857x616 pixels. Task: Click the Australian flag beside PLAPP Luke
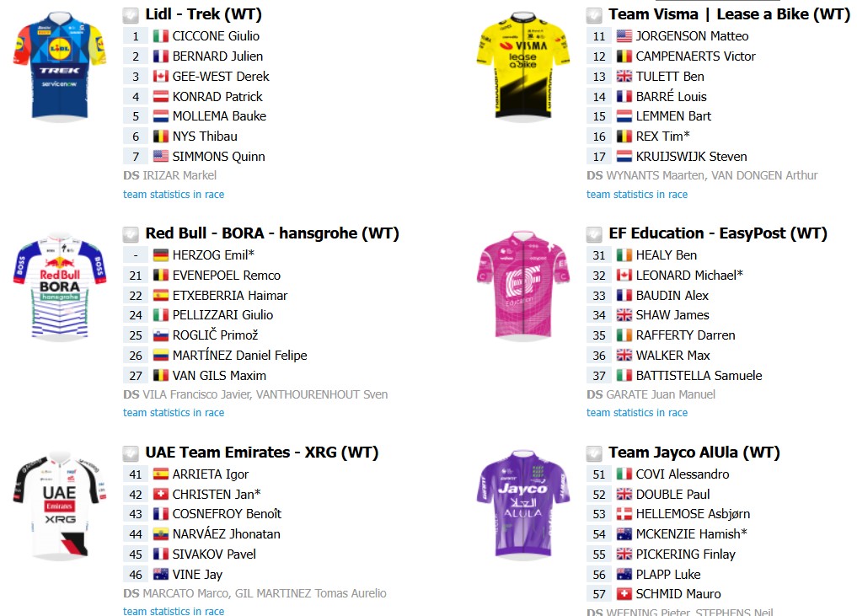point(624,575)
